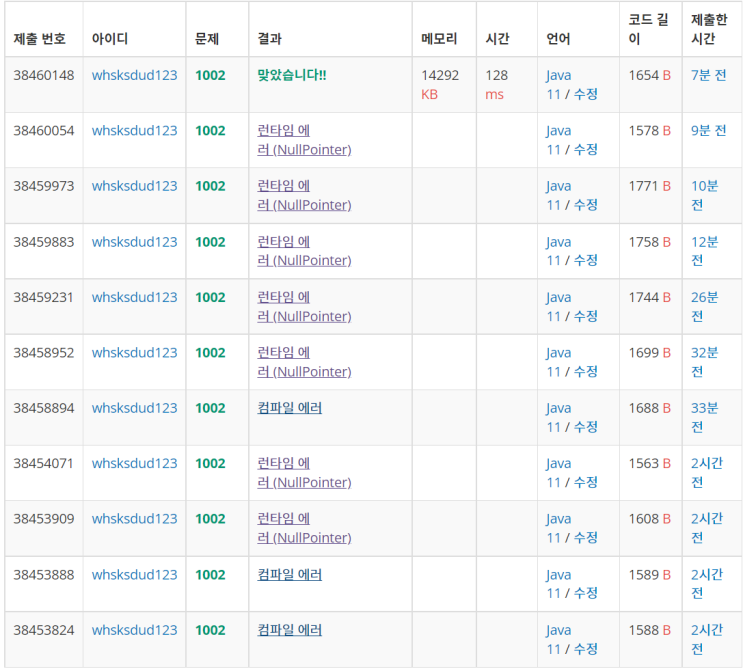This screenshot has width=743, height=669.
Task: Open problem 1002 link in row 38460054
Action: click(210, 131)
